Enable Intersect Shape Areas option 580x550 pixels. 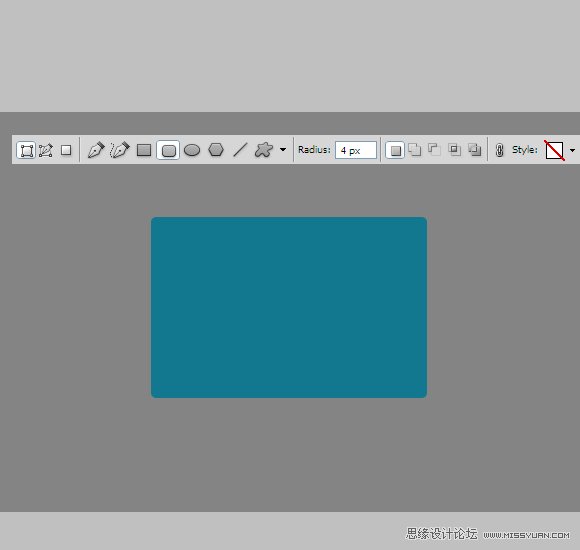coord(454,150)
